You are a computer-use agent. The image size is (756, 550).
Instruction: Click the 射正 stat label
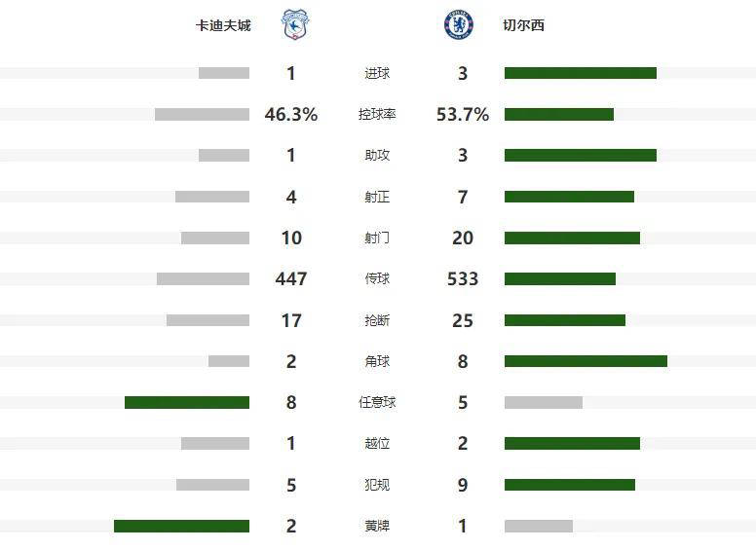coord(377,197)
